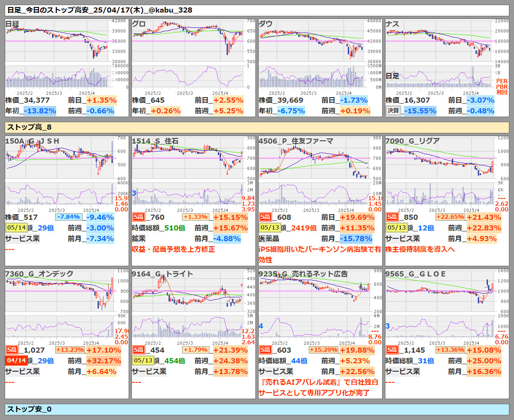Open the ナス price chart
Image resolution: width=514 pixels, height=420 pixels.
[x=439, y=41]
